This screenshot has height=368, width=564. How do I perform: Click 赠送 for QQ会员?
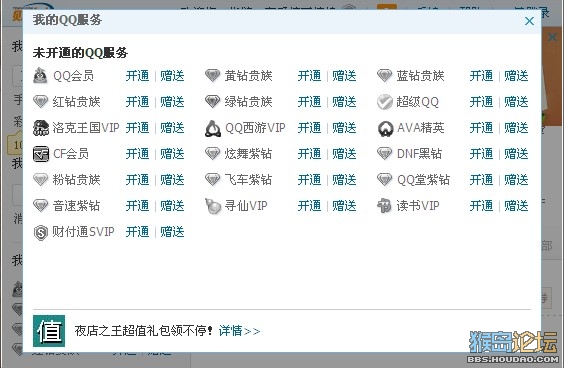tap(172, 76)
